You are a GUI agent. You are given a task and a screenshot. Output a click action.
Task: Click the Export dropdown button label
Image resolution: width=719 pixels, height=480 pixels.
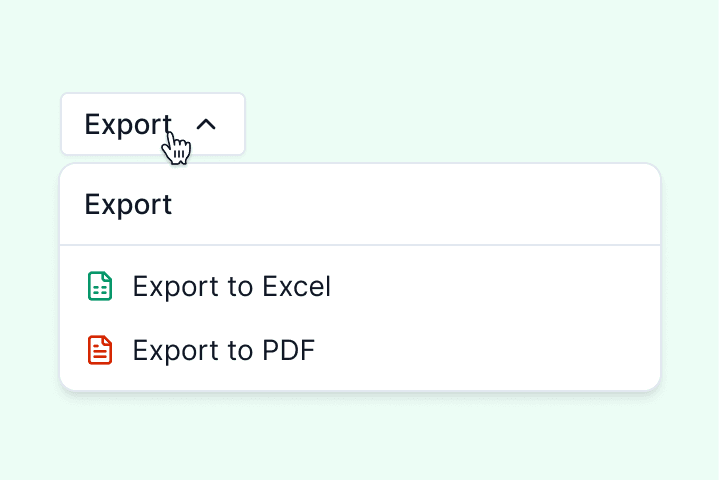point(127,124)
